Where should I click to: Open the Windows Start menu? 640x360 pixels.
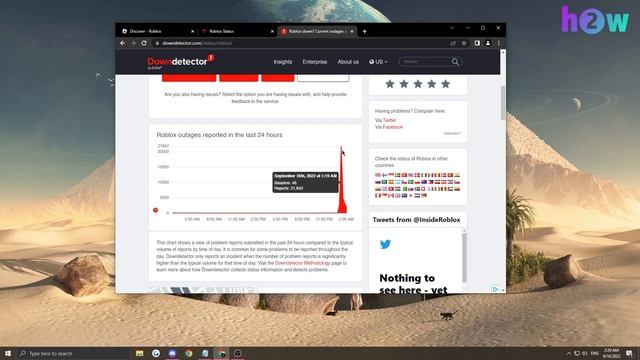[x=7, y=353]
